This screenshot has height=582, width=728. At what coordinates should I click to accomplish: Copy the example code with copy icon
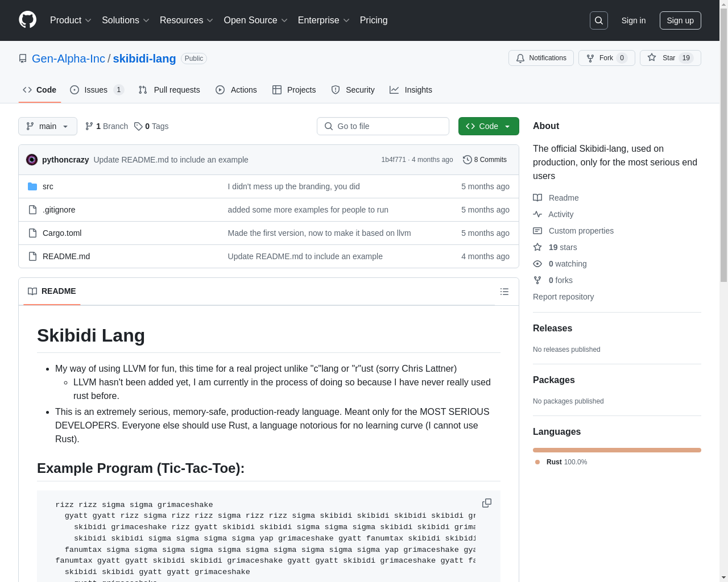coord(487,503)
